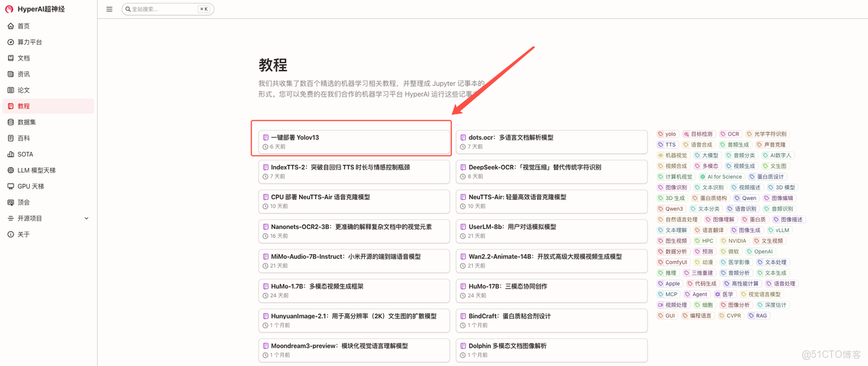Select the vLLM tag
Viewport: 868px width, 366px height.
pyautogui.click(x=778, y=230)
